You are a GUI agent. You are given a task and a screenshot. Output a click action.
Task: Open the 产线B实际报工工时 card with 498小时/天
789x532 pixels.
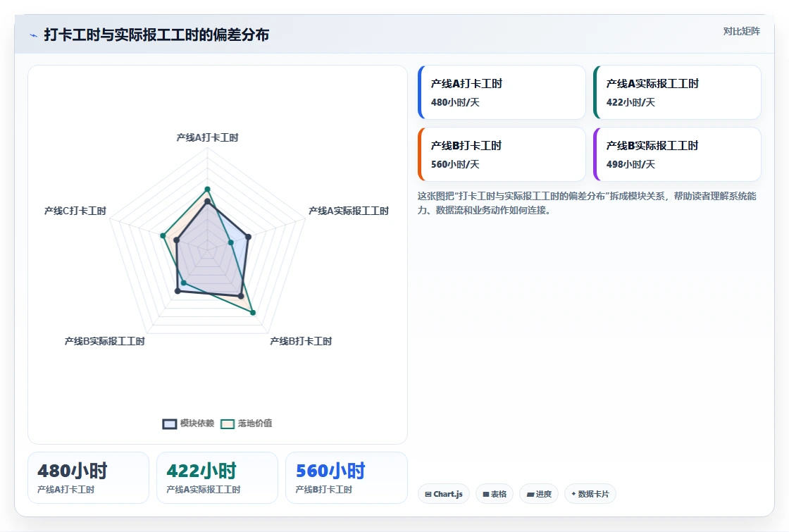(x=677, y=154)
